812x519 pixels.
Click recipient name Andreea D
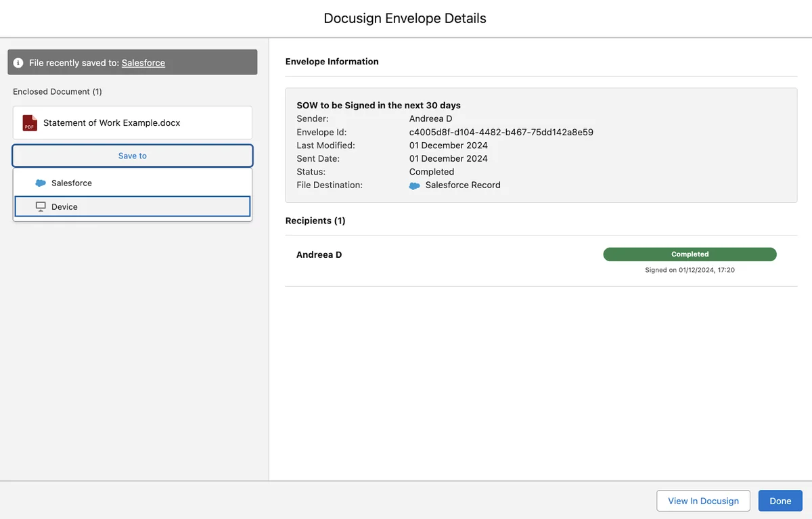(x=319, y=255)
